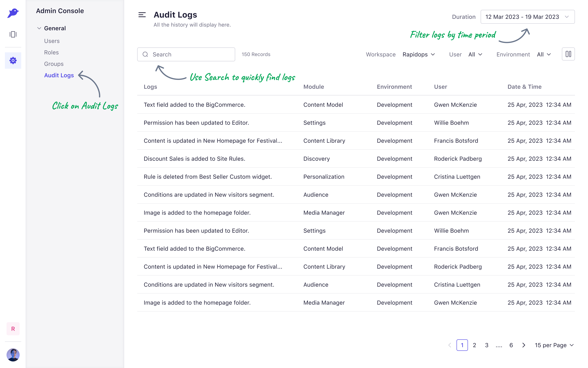Select 'Discount Sales is added to Site Rules.' log

click(x=194, y=159)
